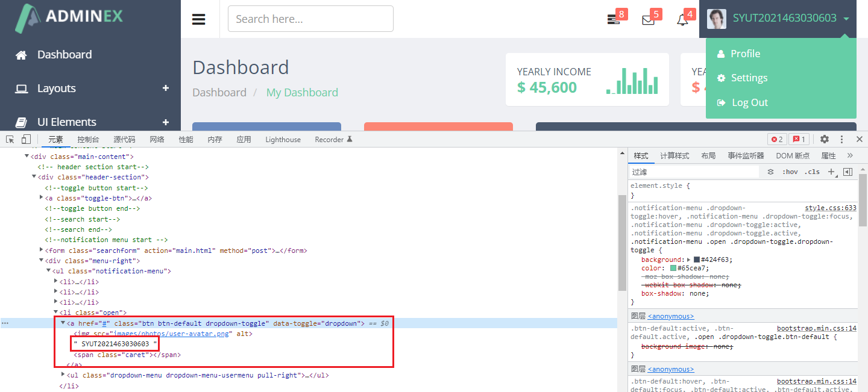Open the mail envelope icon with badge 5

click(648, 19)
